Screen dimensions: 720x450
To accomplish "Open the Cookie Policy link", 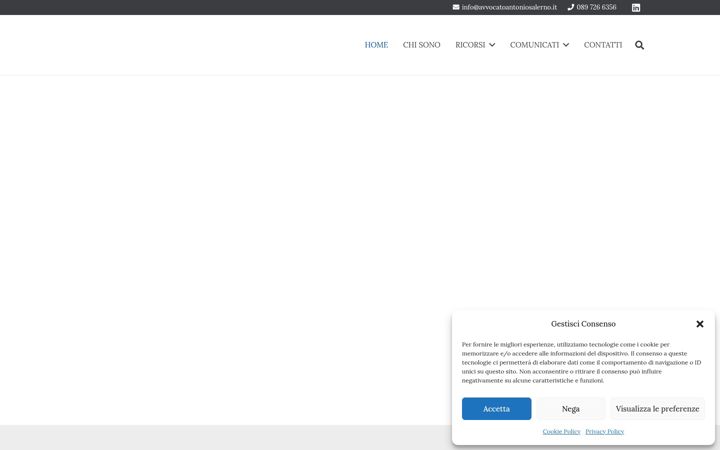I will (x=561, y=432).
